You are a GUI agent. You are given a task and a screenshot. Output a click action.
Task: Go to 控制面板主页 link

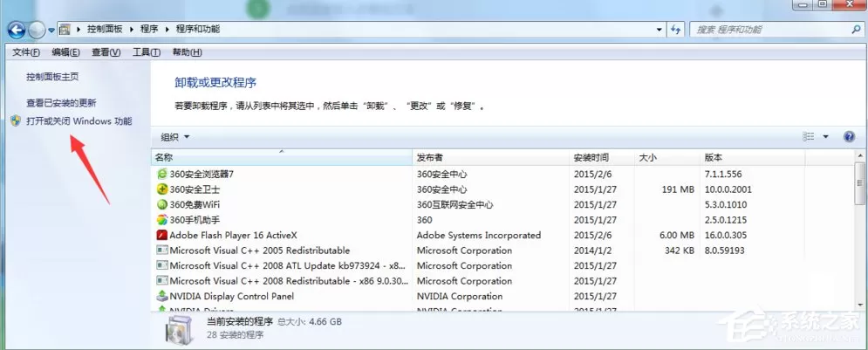52,77
